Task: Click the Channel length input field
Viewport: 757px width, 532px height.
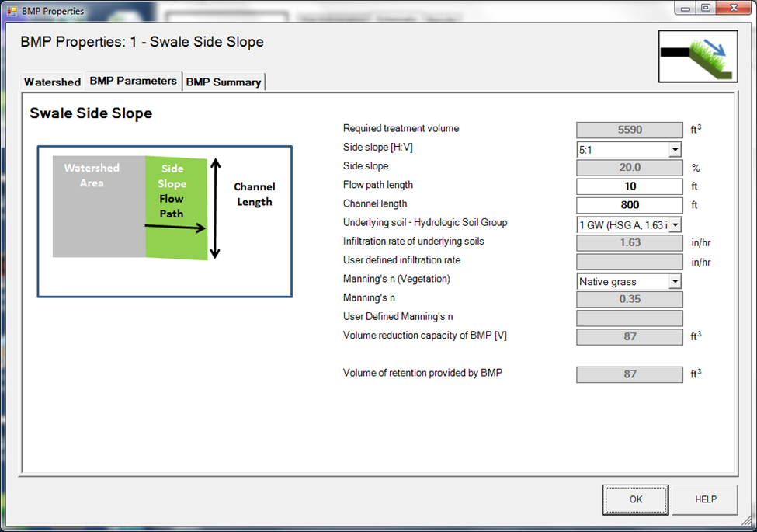Action: (629, 205)
